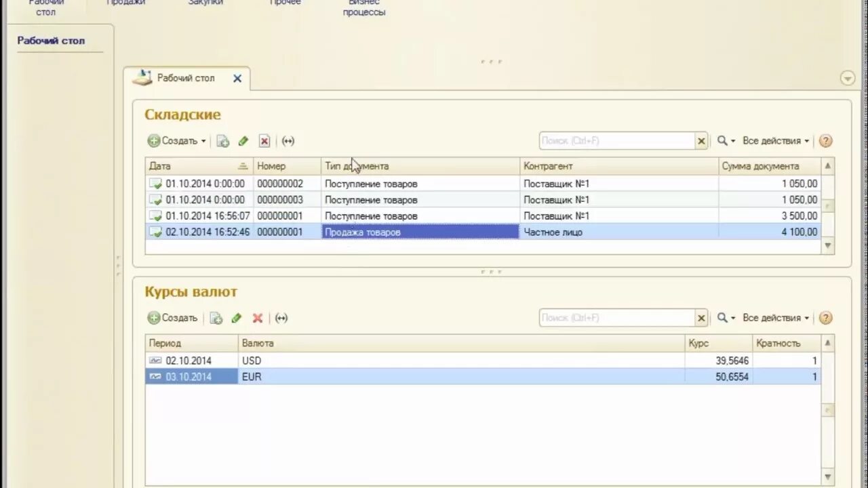This screenshot has width=868, height=488.
Task: Clear search in Складские panel
Action: pyautogui.click(x=701, y=141)
